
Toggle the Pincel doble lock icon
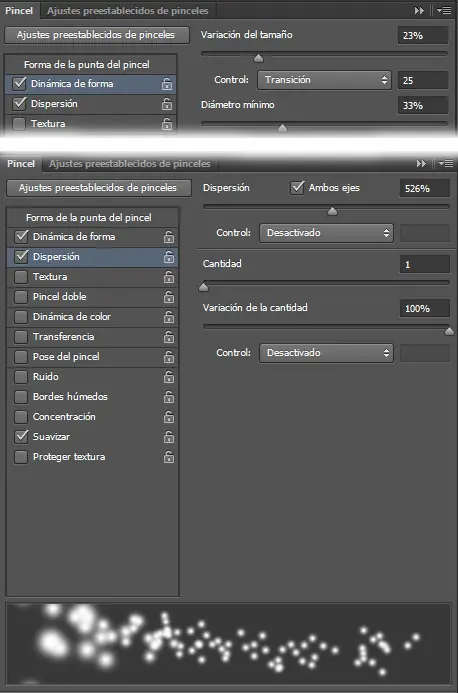168,297
